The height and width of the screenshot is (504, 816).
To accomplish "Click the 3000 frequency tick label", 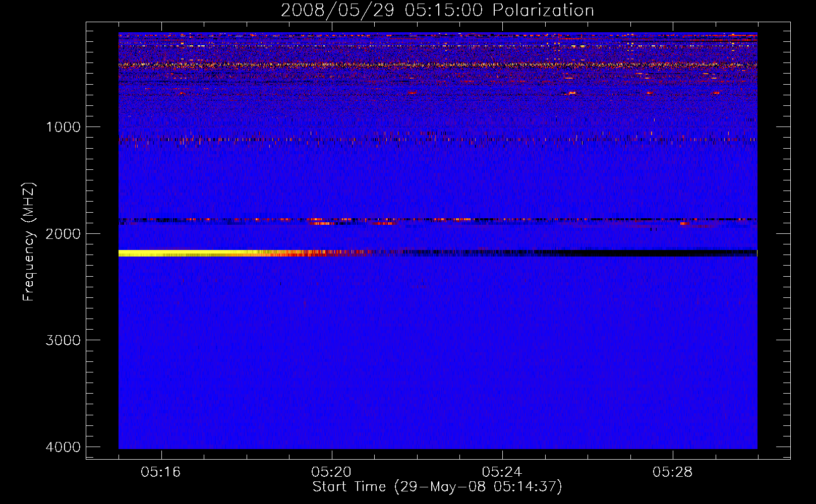I will [x=64, y=340].
